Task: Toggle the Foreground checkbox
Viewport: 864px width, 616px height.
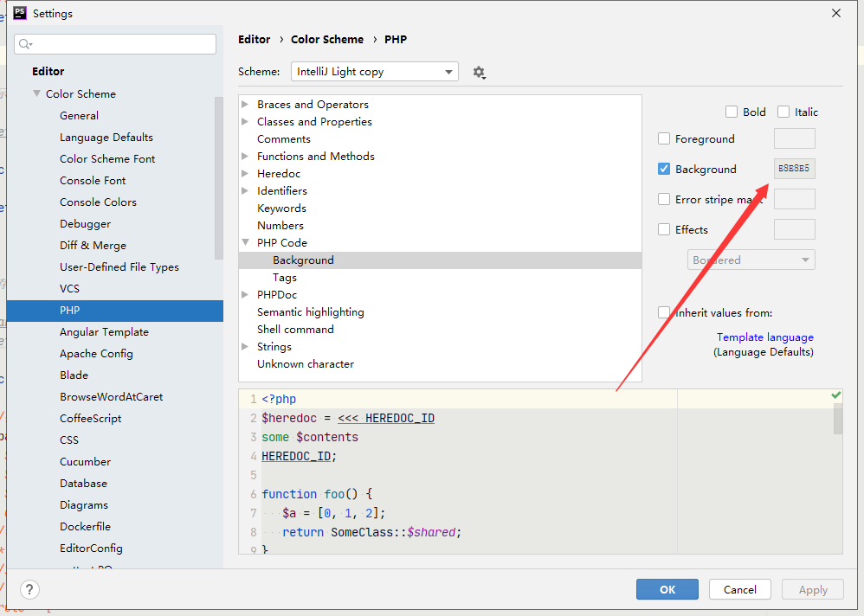Action: 664,138
